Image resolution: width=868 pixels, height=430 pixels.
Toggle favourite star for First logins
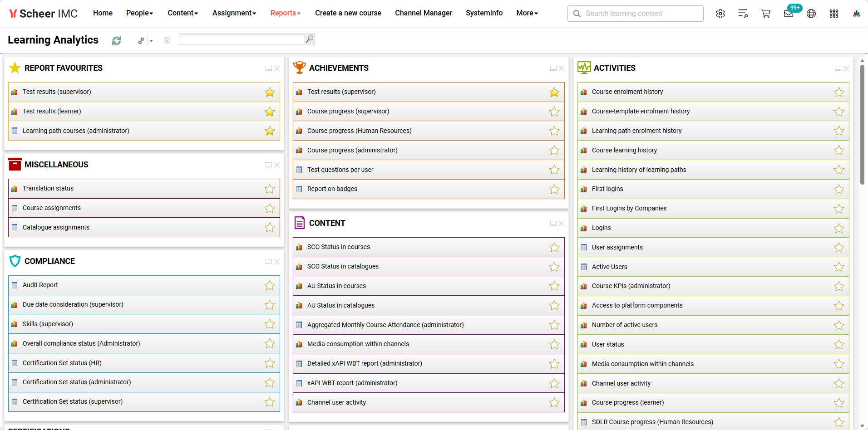click(x=839, y=189)
